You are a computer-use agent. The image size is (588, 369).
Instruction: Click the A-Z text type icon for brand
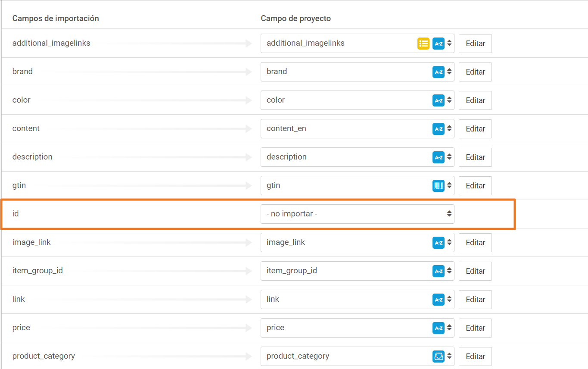pyautogui.click(x=439, y=72)
